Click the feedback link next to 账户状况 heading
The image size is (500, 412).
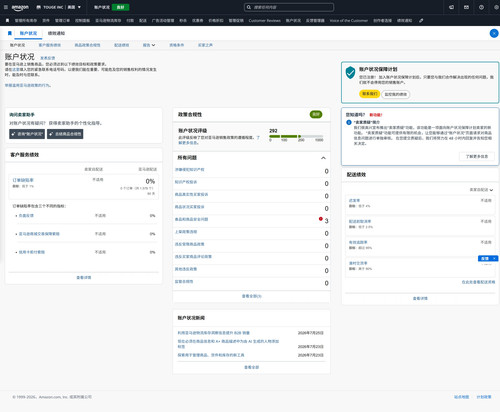point(48,58)
